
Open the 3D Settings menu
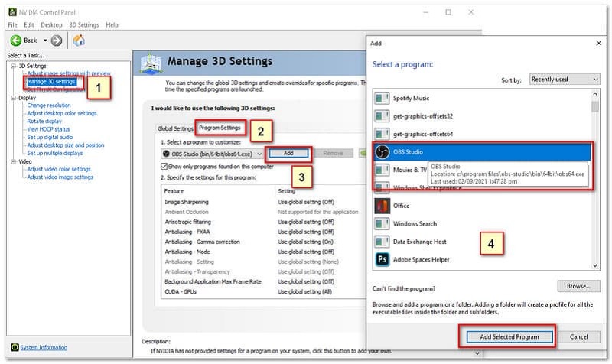[84, 25]
